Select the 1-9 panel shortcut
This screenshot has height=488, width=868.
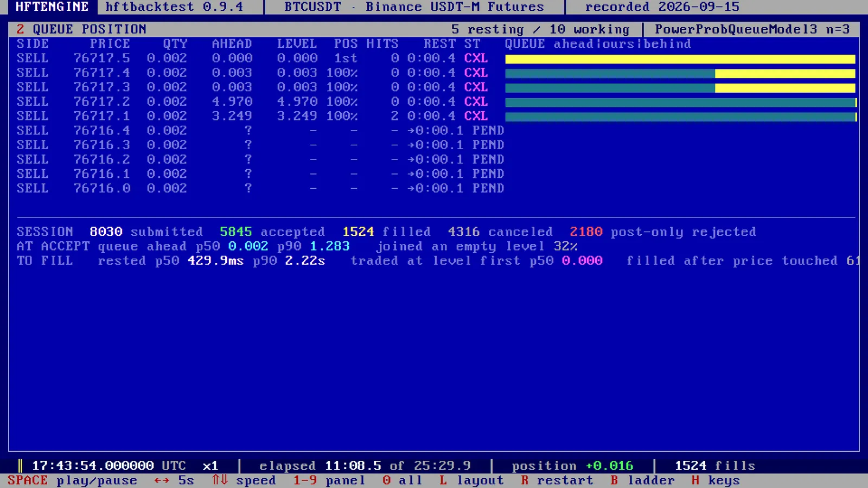[329, 480]
